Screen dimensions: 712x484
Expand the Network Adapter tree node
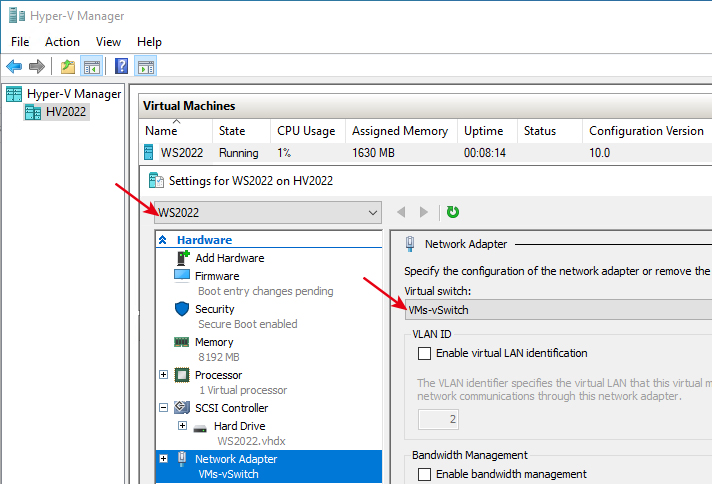click(163, 459)
